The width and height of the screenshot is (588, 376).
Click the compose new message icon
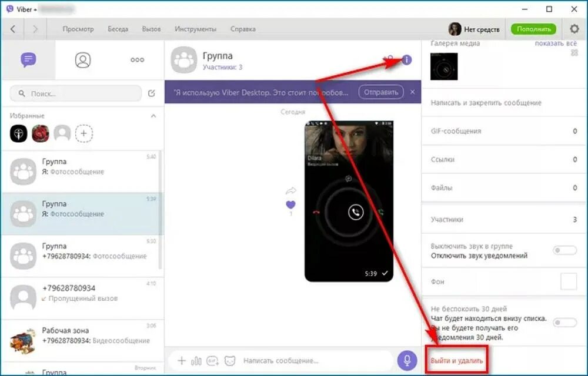point(152,93)
